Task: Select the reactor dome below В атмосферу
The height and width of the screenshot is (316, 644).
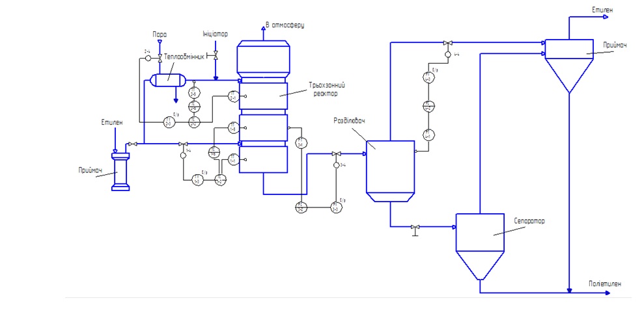Action: pyautogui.click(x=263, y=59)
